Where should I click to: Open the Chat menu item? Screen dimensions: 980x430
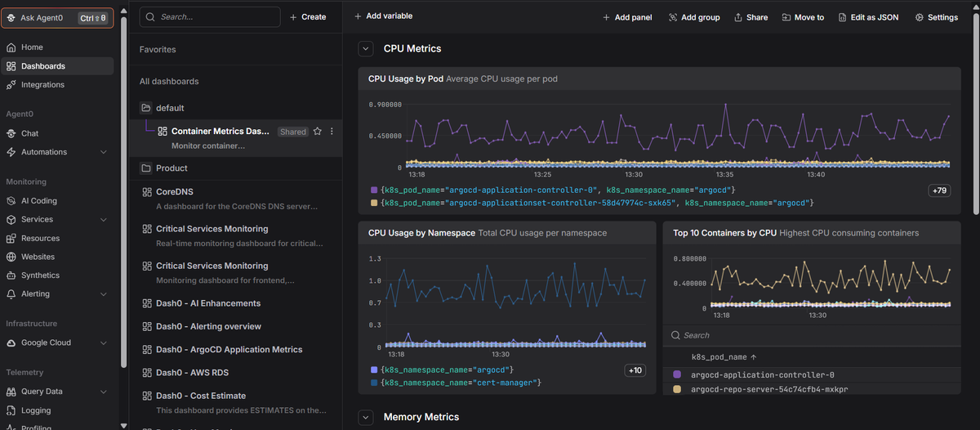pos(57,133)
